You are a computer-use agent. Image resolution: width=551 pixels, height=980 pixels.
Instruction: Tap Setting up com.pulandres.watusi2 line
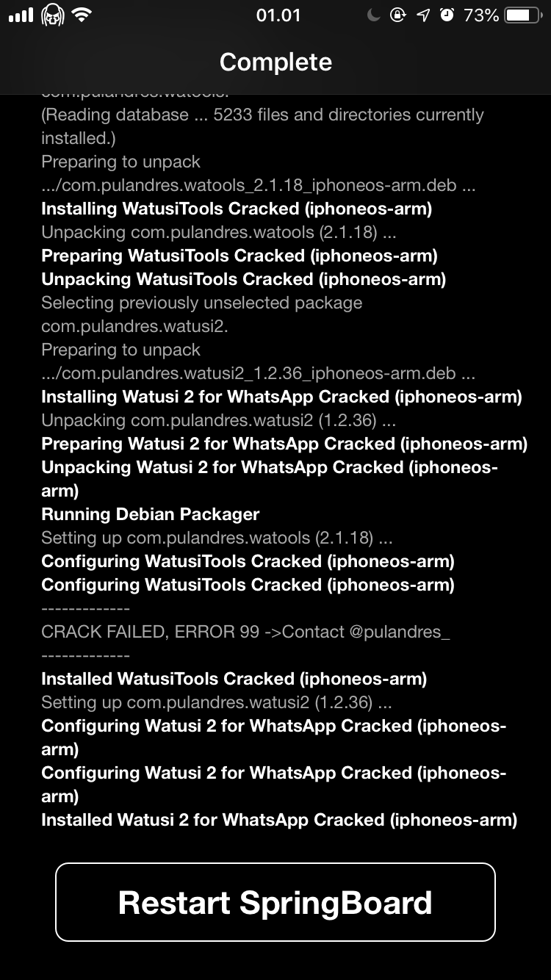[216, 702]
